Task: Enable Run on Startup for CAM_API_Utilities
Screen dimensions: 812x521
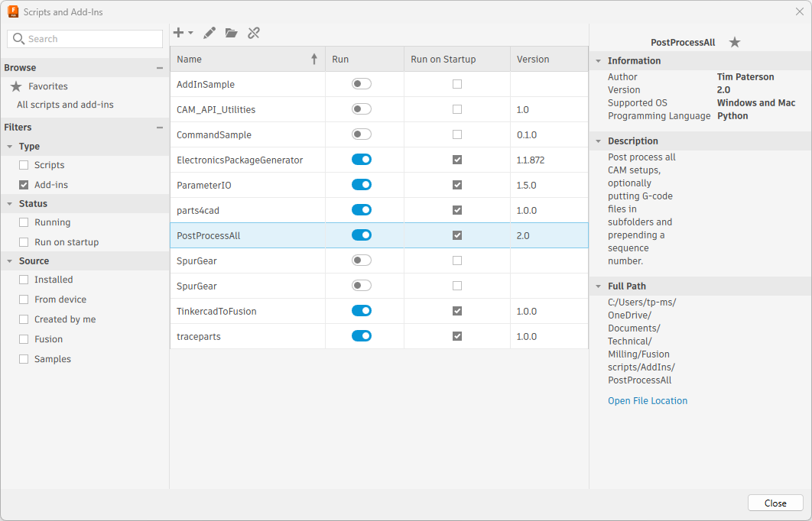Action: (457, 109)
